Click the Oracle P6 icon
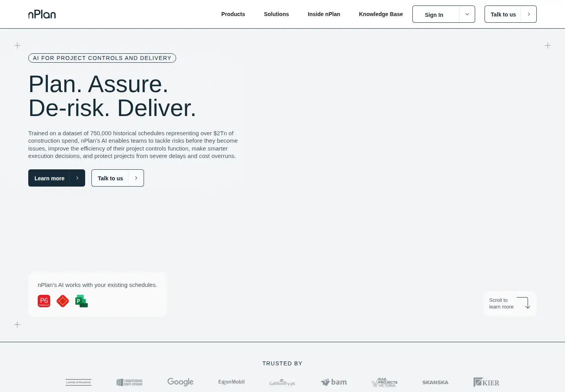Viewport: 565px width, 392px height. 44,301
